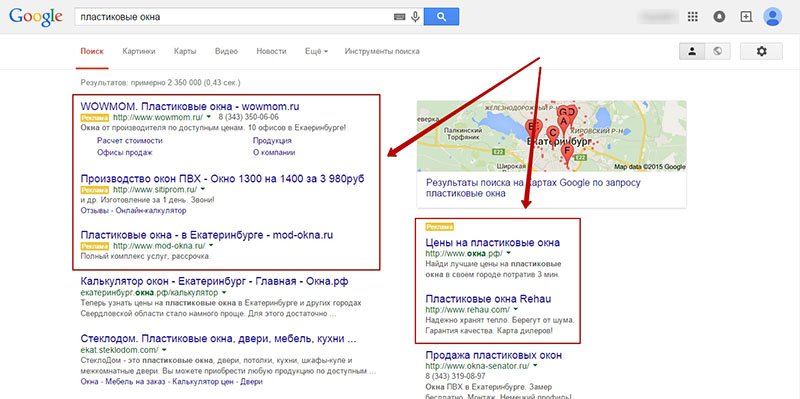The image size is (800, 399).
Task: Expand arrow next to екатеринбург.окна.рф URL
Action: [224, 293]
